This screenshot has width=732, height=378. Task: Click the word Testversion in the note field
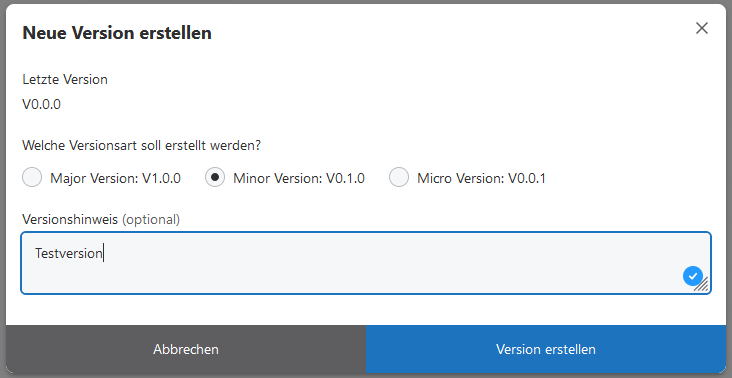[x=69, y=253]
